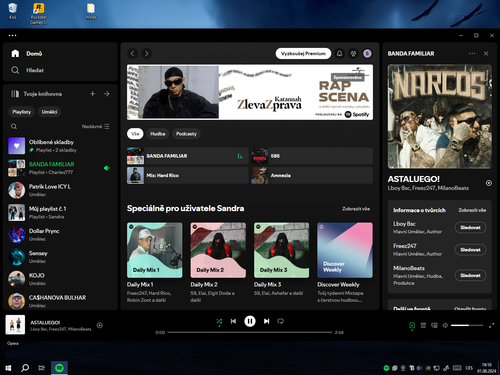
Task: Select the Vše filter chip
Action: [x=135, y=134]
